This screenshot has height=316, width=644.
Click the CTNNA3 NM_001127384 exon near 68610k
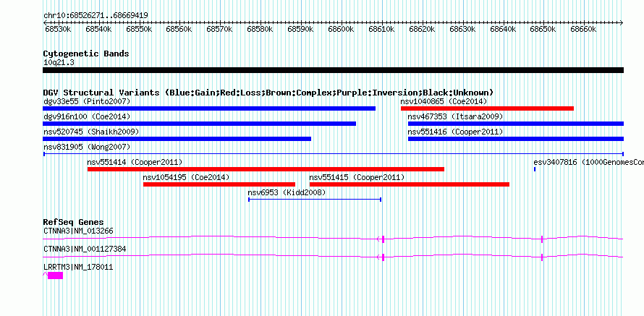click(384, 257)
